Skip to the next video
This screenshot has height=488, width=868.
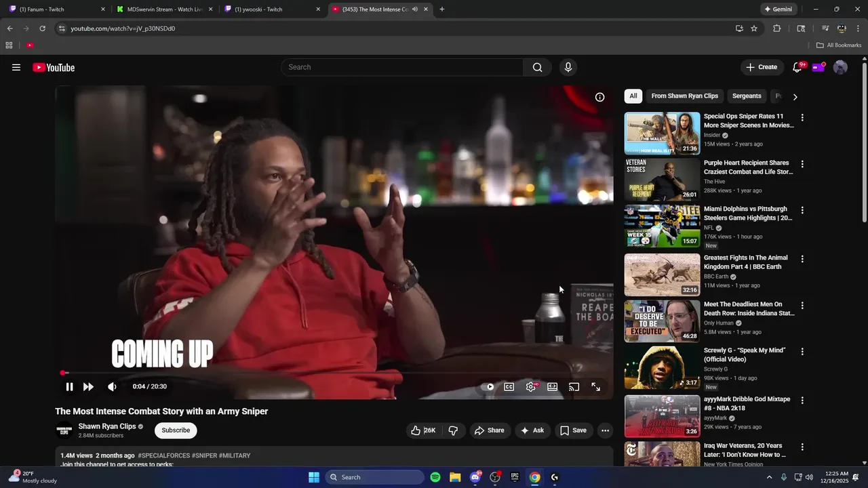point(88,387)
